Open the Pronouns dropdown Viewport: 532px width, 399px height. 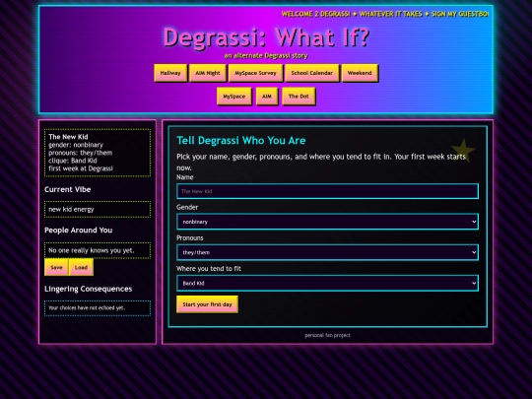pyautogui.click(x=327, y=252)
